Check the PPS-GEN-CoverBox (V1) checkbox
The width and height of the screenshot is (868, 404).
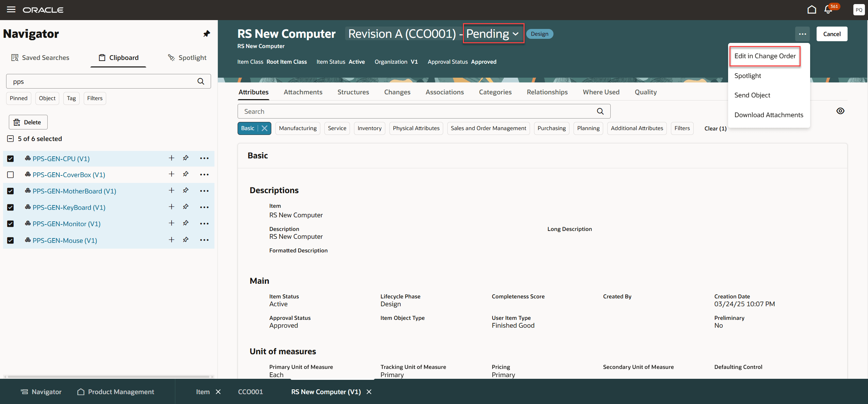point(11,175)
